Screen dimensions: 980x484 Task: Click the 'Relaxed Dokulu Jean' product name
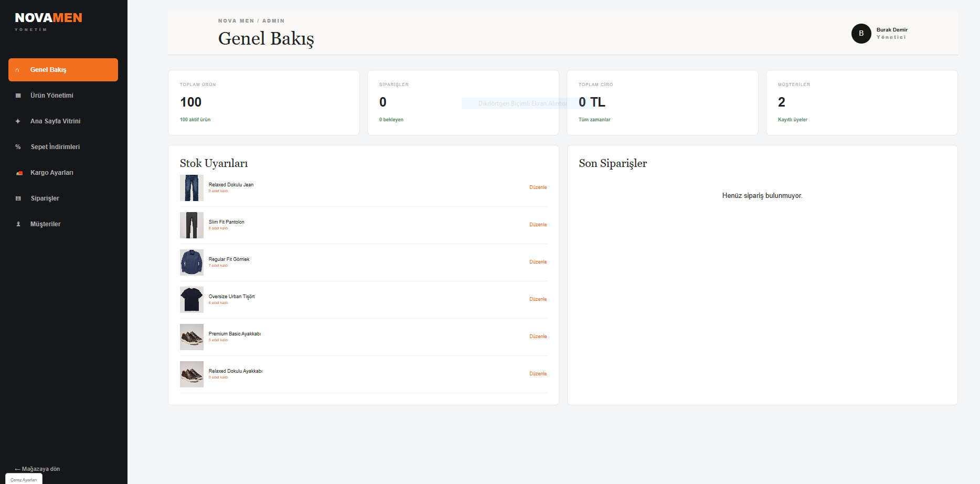pyautogui.click(x=231, y=185)
